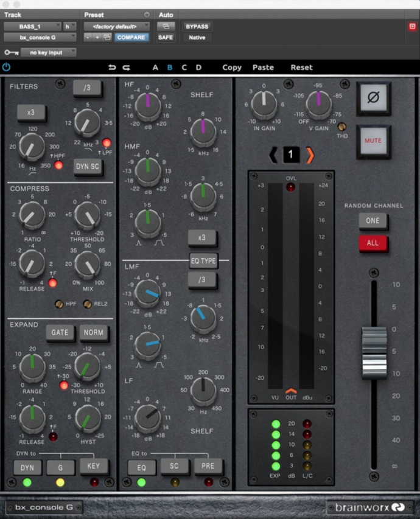Viewport: 420px width, 519px height.
Task: Click the SC button under EQ to
Action: click(x=174, y=466)
